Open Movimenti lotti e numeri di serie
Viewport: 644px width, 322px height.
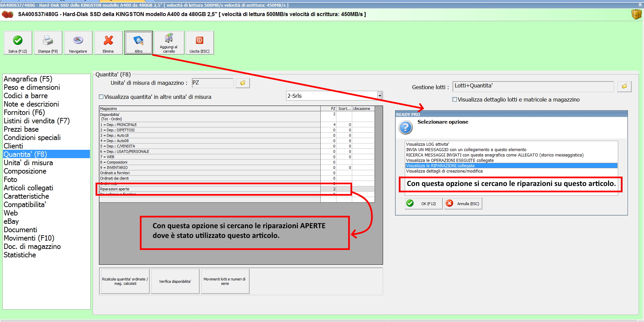(225, 281)
